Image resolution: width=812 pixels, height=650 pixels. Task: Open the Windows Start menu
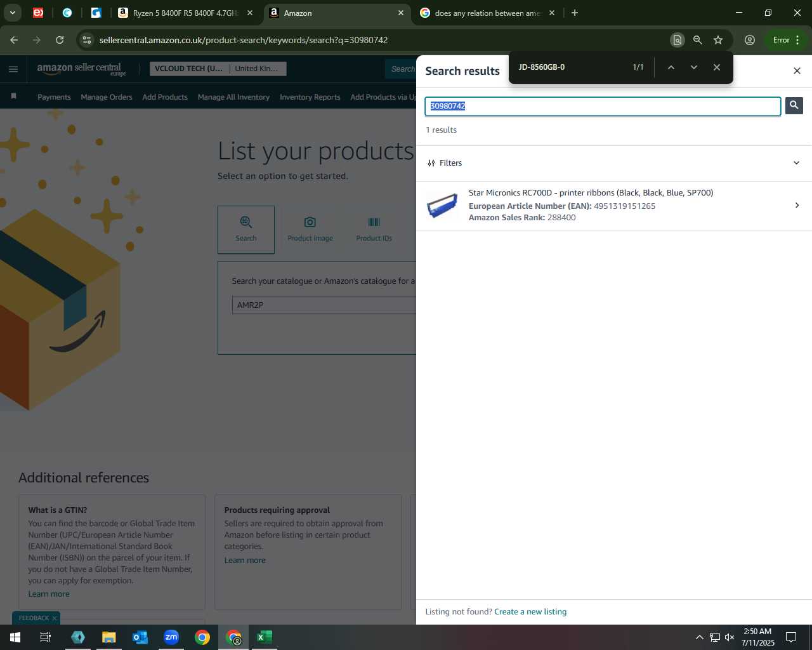[15, 637]
